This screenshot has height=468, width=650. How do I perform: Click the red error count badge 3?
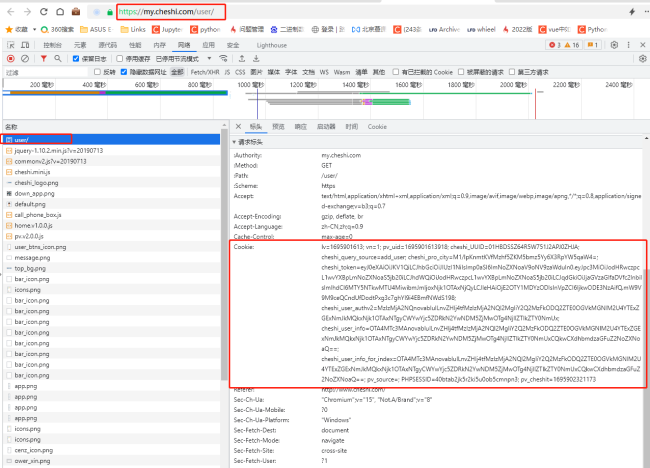click(555, 45)
